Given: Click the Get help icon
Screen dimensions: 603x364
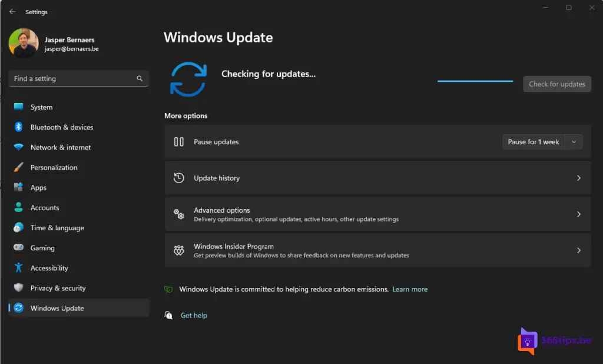Looking at the screenshot, I should click(168, 315).
